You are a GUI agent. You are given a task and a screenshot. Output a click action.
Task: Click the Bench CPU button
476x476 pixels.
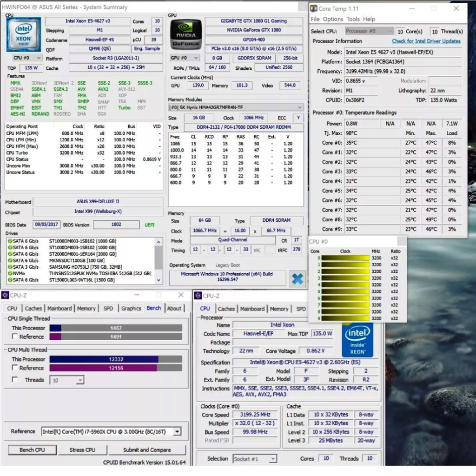click(x=32, y=450)
